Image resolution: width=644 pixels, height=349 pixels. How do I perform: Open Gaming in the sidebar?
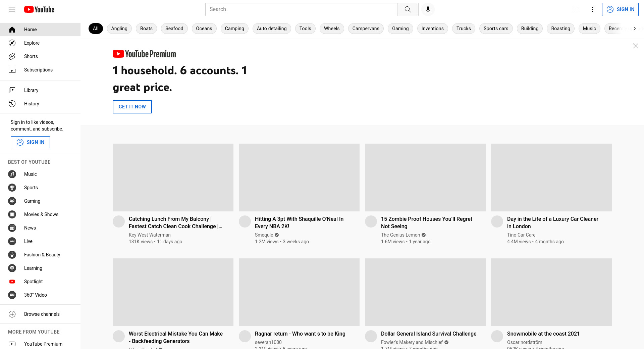[40, 201]
